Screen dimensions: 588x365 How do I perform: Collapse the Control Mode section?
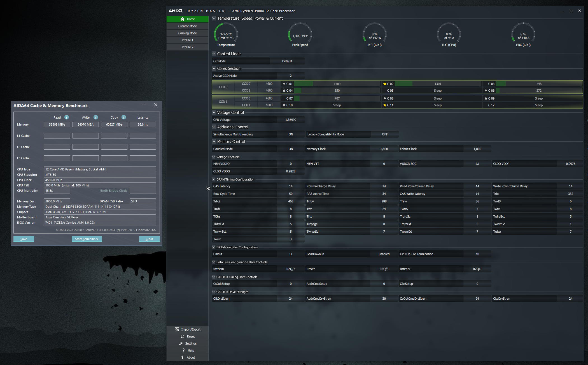(214, 54)
